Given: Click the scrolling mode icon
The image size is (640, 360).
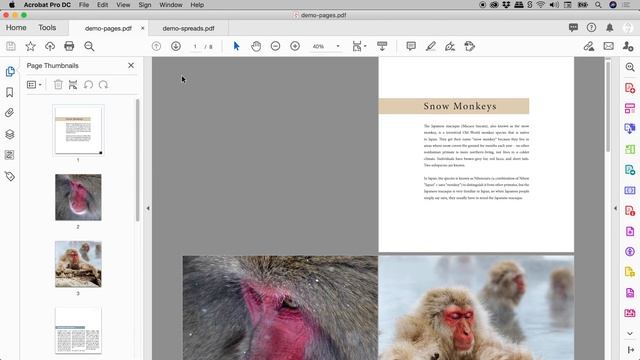Looking at the screenshot, I should click(x=382, y=46).
